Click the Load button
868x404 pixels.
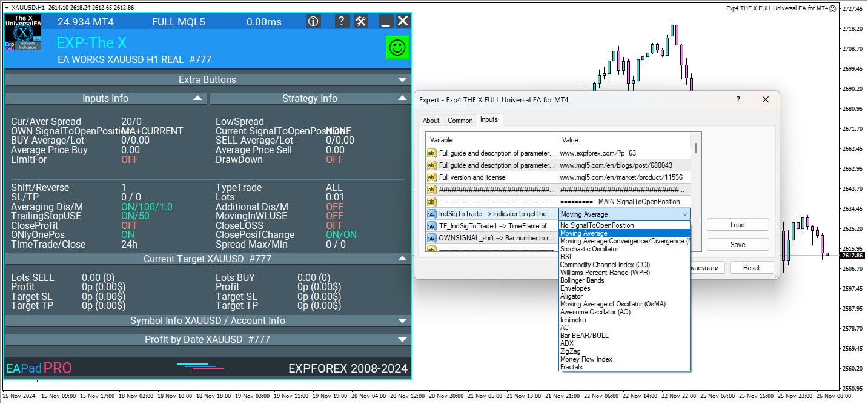(x=737, y=225)
